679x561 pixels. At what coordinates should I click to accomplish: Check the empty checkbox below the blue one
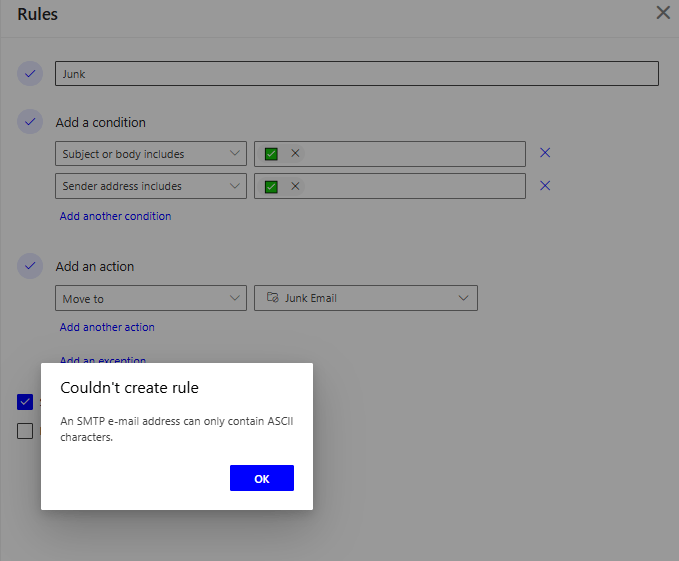click(25, 431)
